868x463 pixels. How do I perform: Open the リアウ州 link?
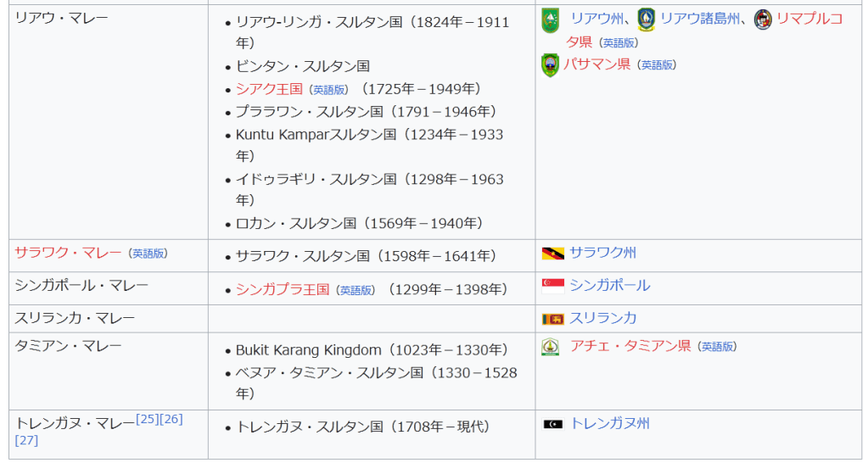[596, 19]
